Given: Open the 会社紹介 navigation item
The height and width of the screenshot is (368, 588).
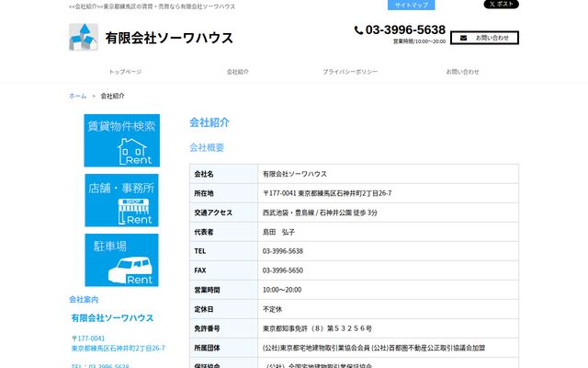Looking at the screenshot, I should pyautogui.click(x=237, y=72).
